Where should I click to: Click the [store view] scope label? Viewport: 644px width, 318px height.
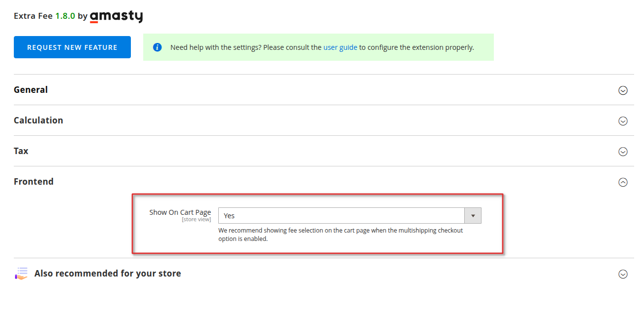pos(196,220)
